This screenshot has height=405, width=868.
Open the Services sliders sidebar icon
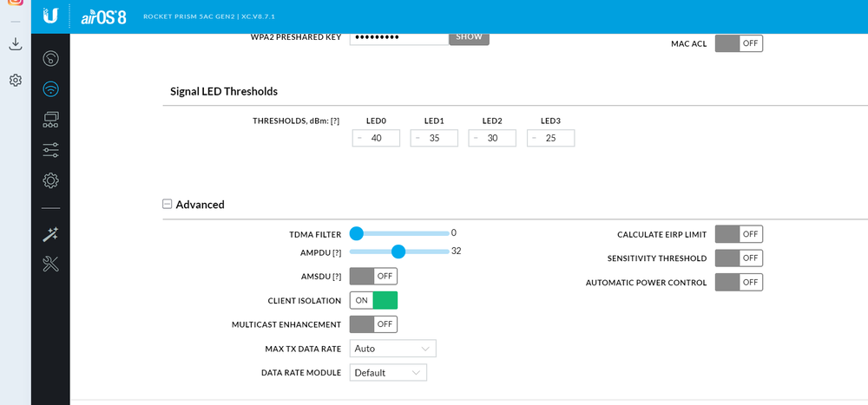click(50, 150)
